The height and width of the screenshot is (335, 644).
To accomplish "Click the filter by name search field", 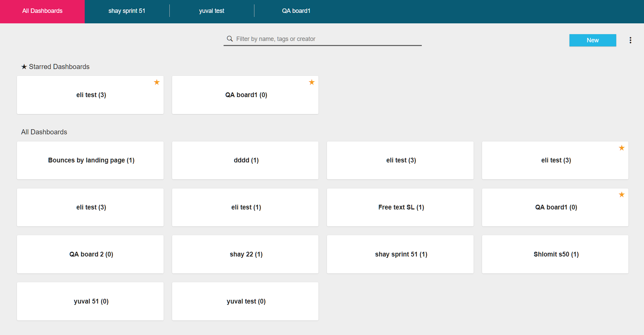I will point(322,39).
